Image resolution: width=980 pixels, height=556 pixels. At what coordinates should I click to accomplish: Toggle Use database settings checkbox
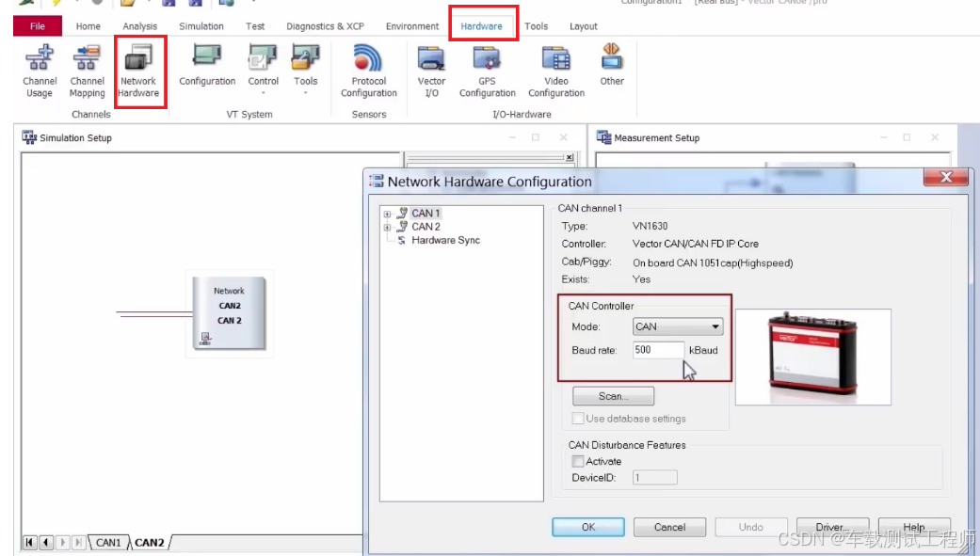[x=578, y=419]
